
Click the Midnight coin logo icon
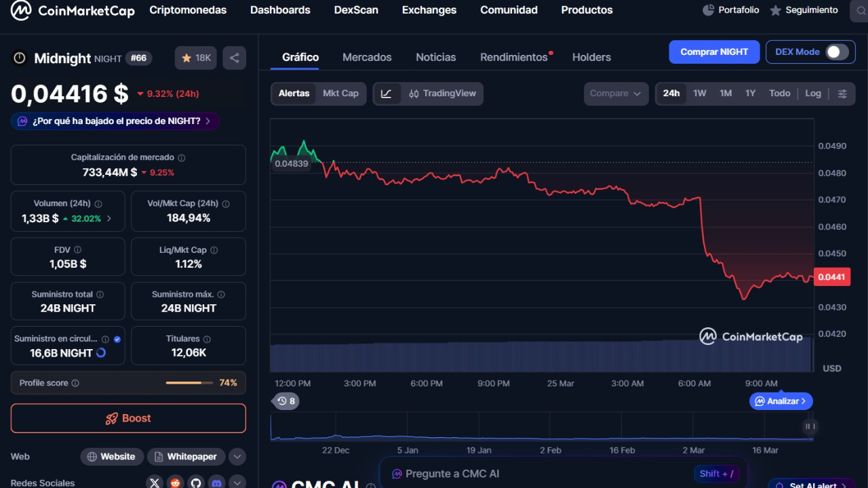[19, 58]
